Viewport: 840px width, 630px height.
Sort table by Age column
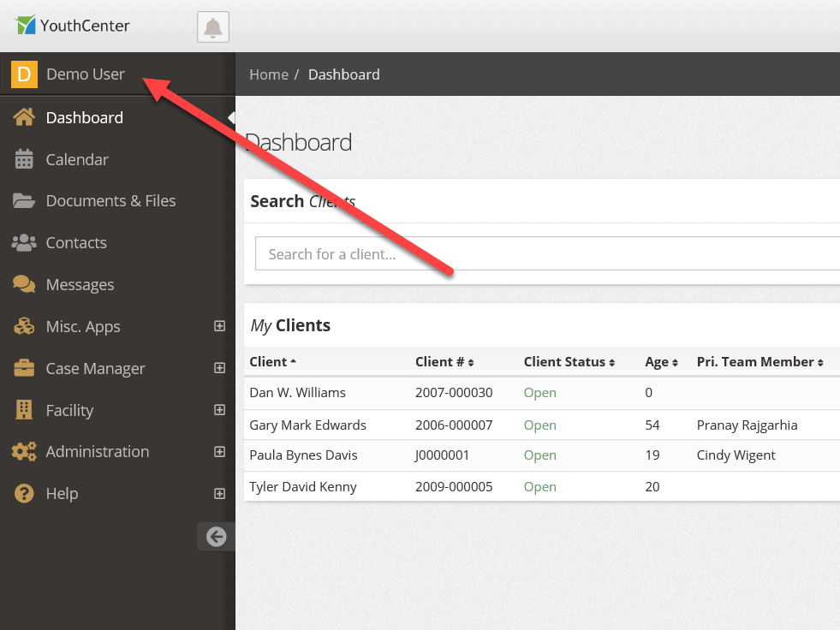coord(662,362)
